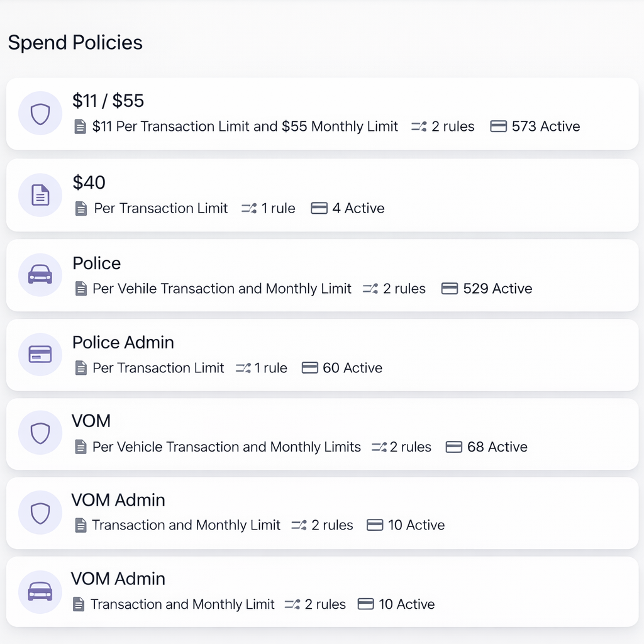
Task: Click the description icon beside Per Transaction Limit
Action: (x=80, y=208)
